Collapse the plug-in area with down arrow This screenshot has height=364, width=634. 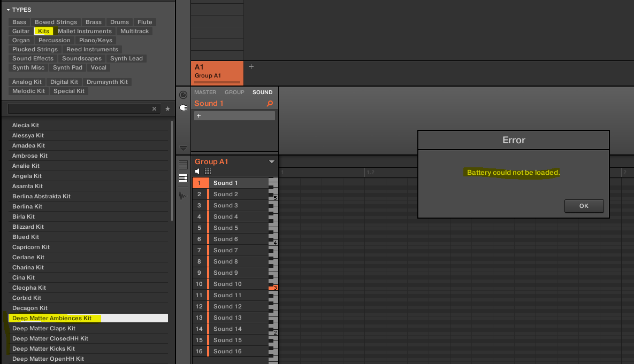click(183, 148)
